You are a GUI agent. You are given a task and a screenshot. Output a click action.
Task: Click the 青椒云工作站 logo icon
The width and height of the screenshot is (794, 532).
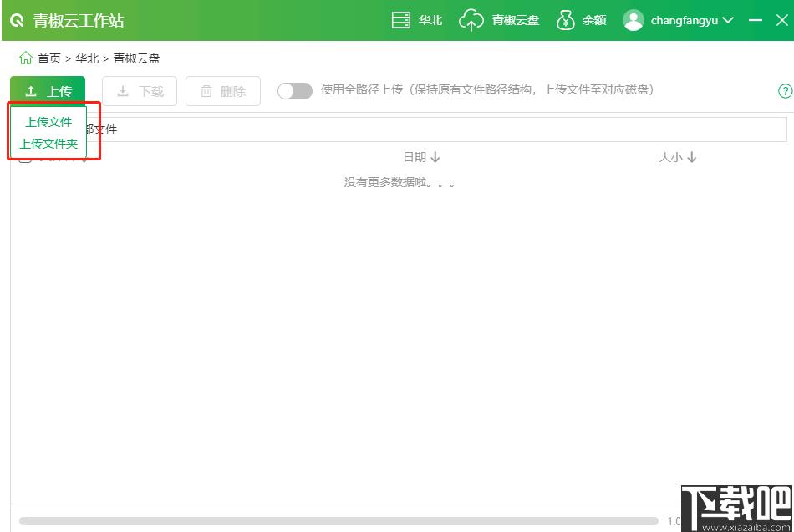pos(17,21)
